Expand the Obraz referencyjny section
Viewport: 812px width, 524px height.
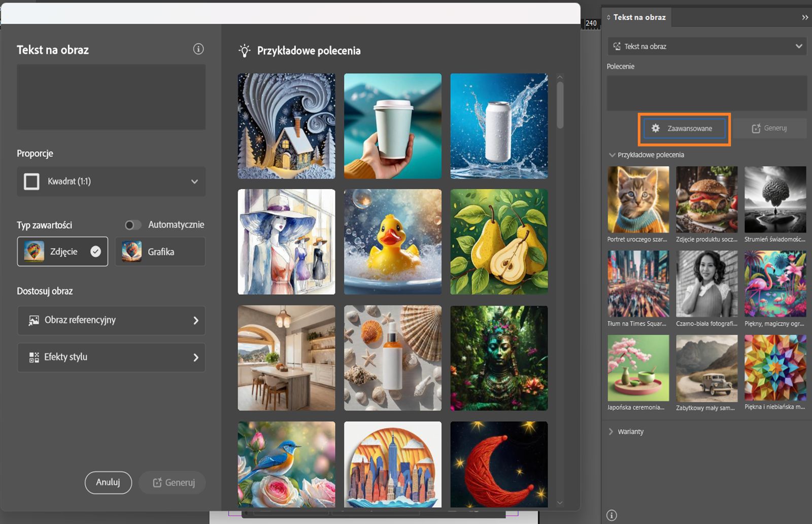(x=111, y=320)
